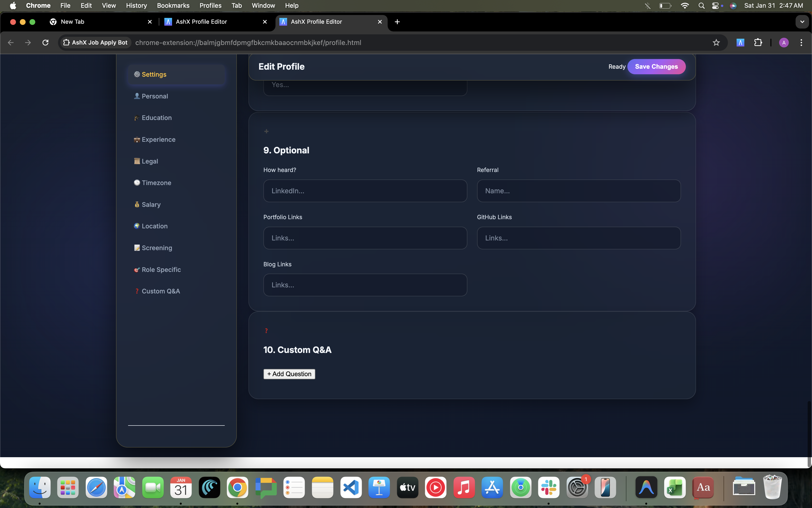Image resolution: width=812 pixels, height=508 pixels.
Task: Open the History menu in menu bar
Action: click(x=136, y=6)
